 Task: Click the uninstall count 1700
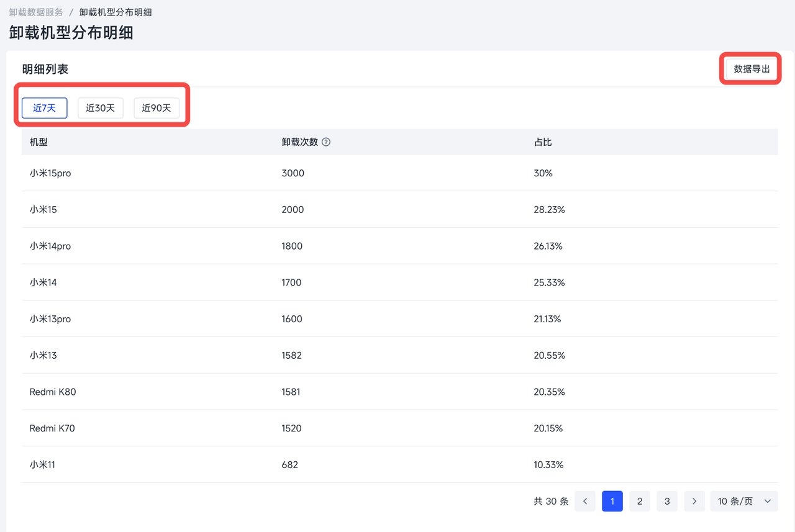pos(291,282)
